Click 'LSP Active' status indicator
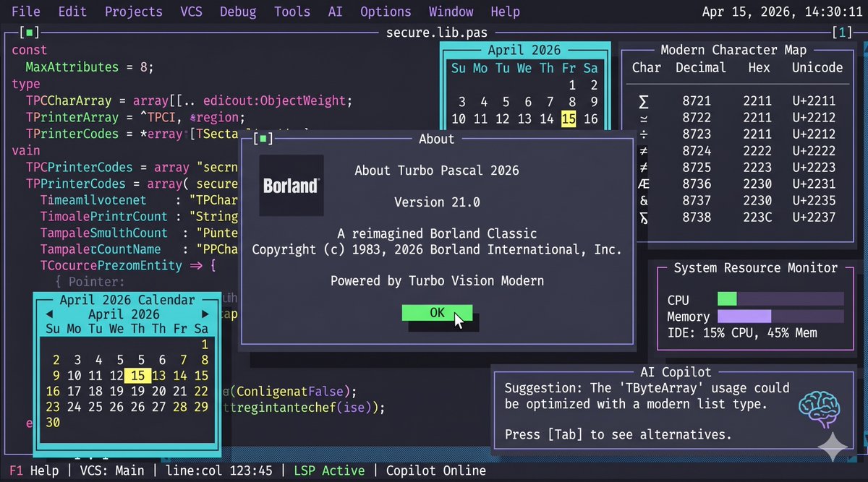 (329, 471)
